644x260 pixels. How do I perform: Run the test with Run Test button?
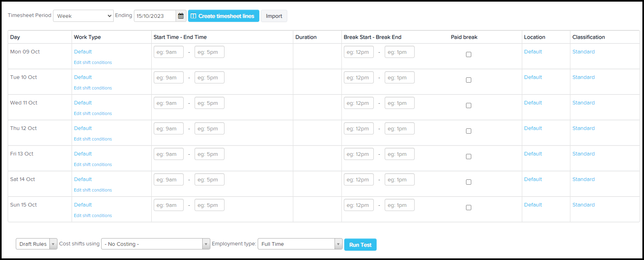click(x=360, y=245)
